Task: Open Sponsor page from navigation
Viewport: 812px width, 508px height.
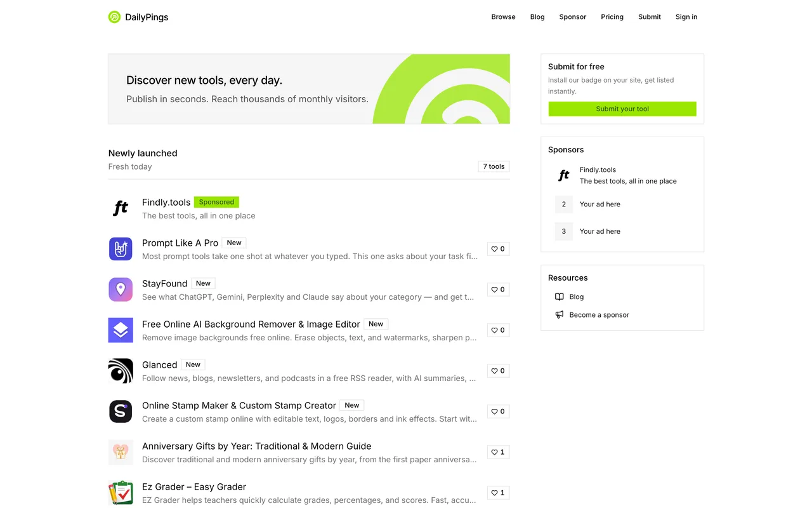Action: point(572,17)
